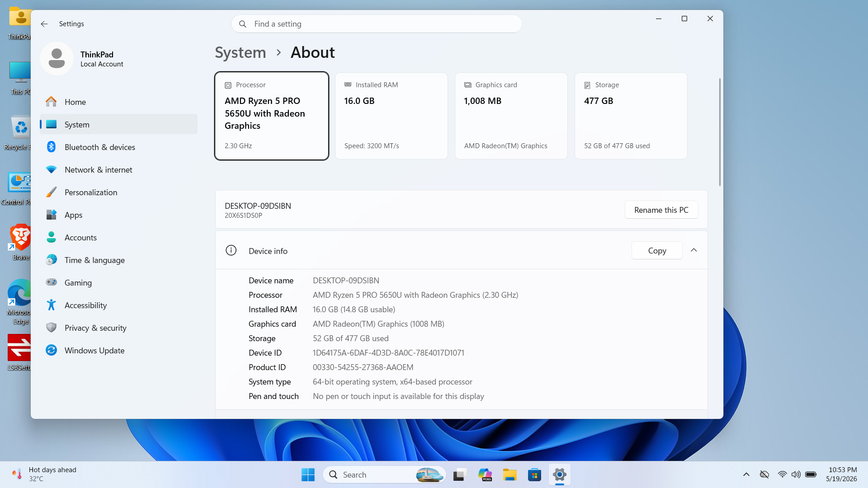Click the ThinkPad account avatar
The height and width of the screenshot is (488, 868).
tap(57, 59)
